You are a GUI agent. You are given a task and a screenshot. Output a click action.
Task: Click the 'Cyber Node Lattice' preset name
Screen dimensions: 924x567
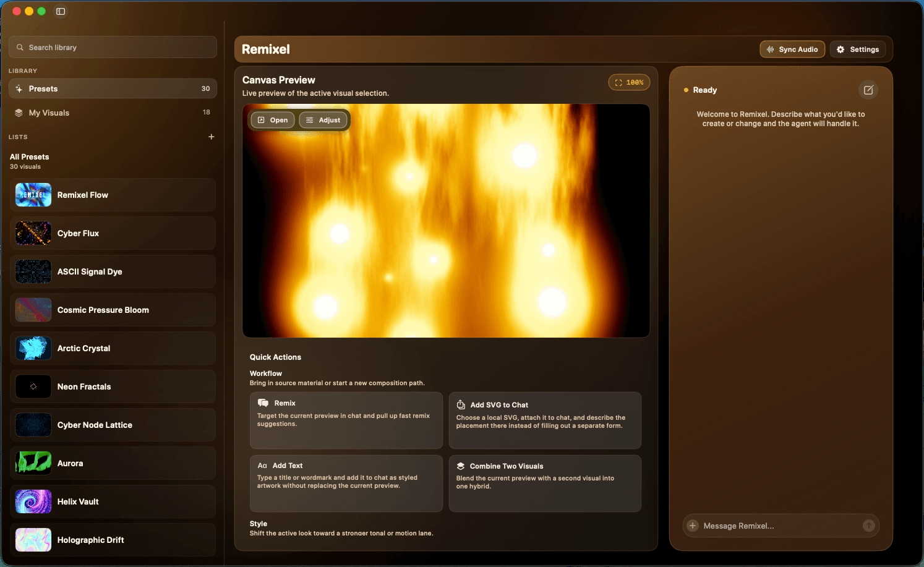(x=95, y=425)
